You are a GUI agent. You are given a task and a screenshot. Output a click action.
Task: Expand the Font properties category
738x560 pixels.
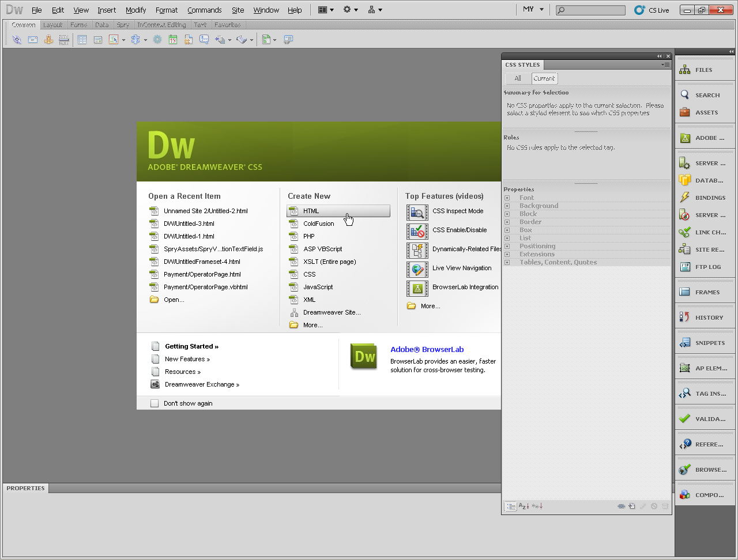(507, 198)
